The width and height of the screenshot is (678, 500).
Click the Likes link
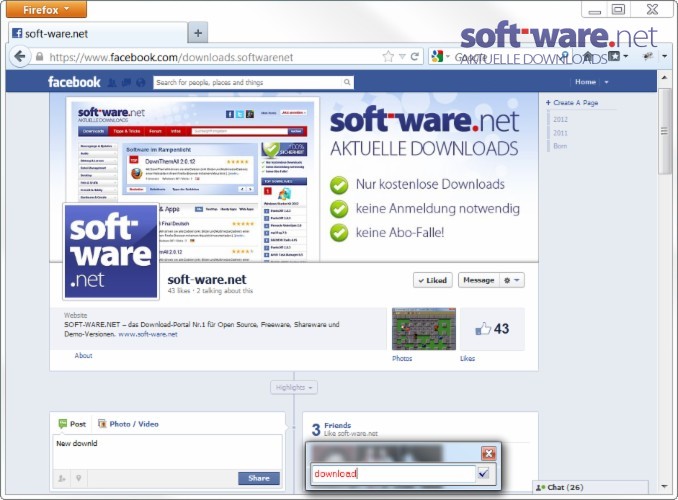[467, 359]
